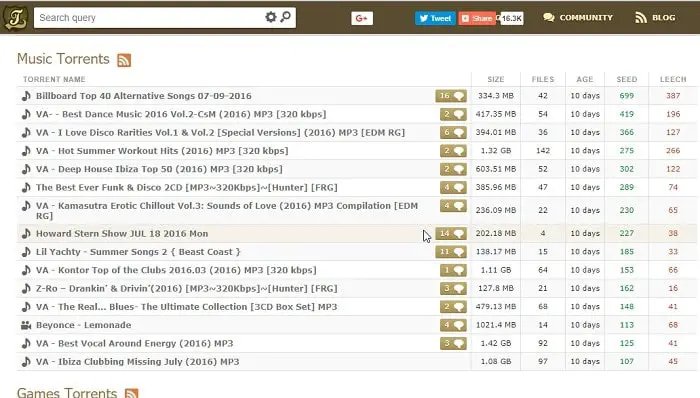Open comments badge for Best Vocal Around Energy
Screen dimensions: 700x398
(x=453, y=343)
